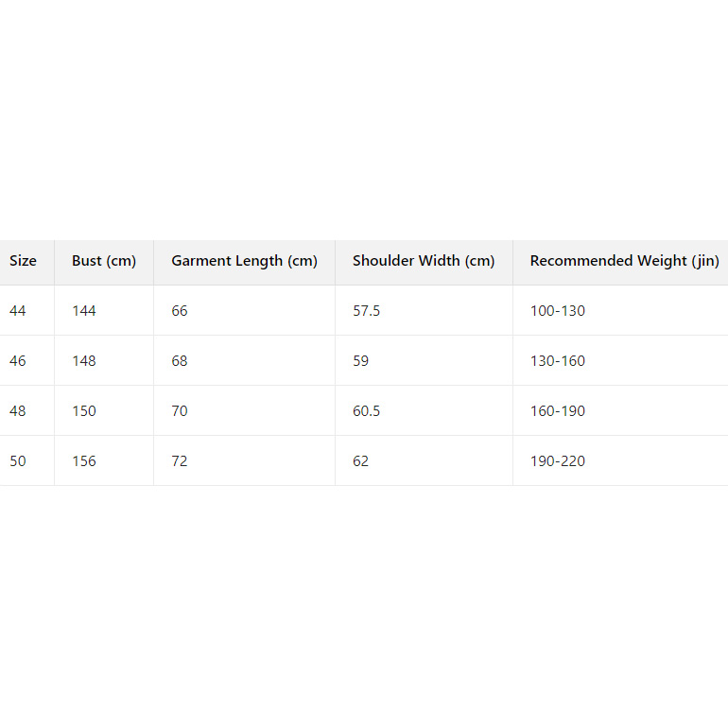Click the bust value 148
728x728 pixels.
pos(84,361)
